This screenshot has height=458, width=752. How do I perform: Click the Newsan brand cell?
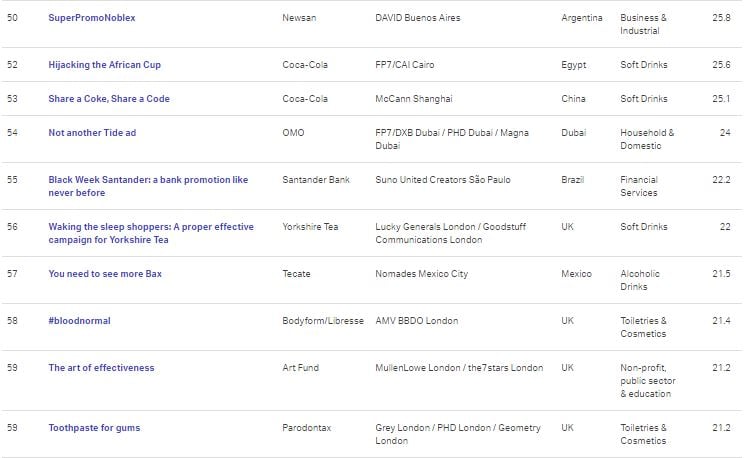pyautogui.click(x=299, y=18)
